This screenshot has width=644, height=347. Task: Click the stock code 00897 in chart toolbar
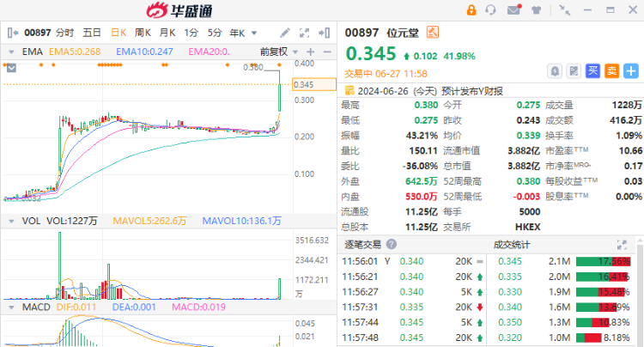pos(38,33)
